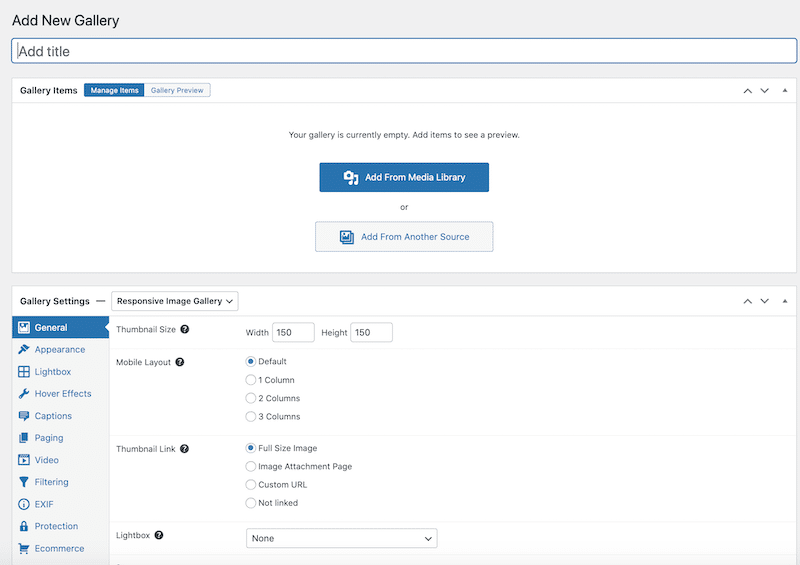The image size is (800, 565).
Task: Open Ecommerce settings section
Action: tap(61, 548)
